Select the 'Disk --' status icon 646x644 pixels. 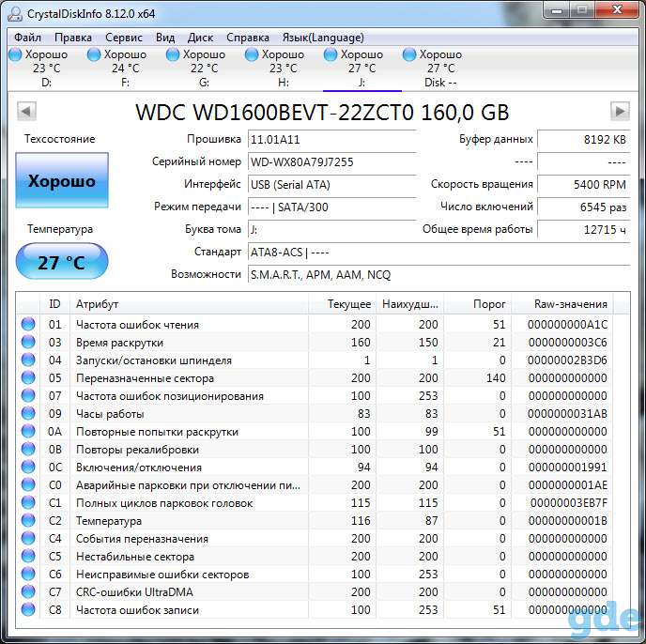409,54
